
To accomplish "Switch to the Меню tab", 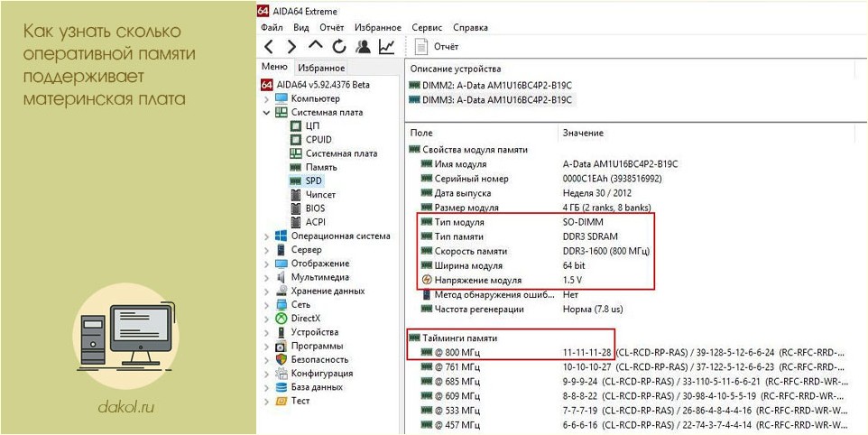I will coord(274,67).
